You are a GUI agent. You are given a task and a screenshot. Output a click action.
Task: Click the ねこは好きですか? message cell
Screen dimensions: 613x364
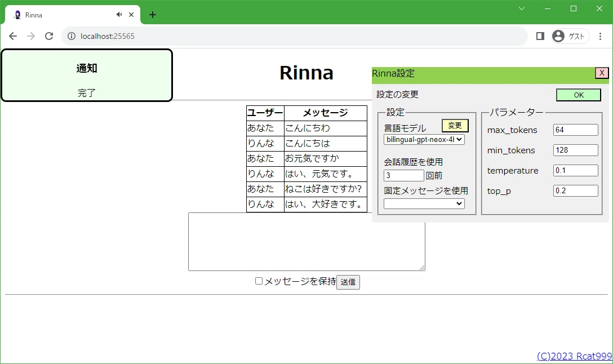326,189
